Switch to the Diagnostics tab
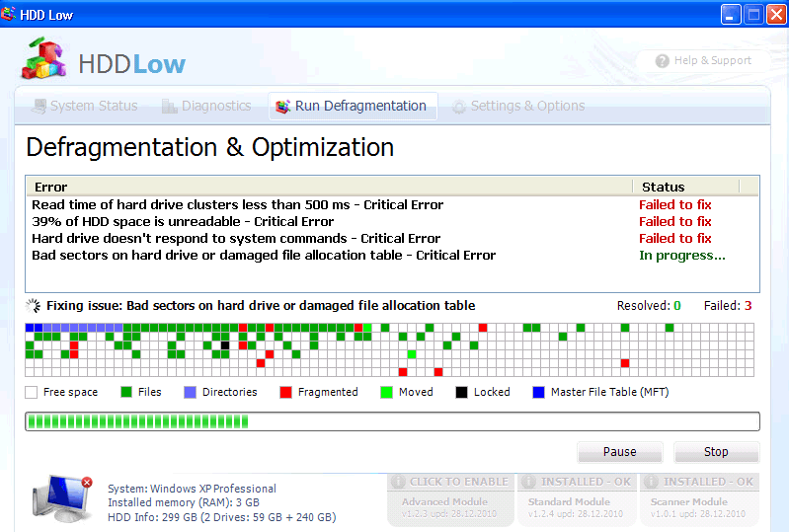Viewport: 789px width, 532px height. (x=205, y=106)
